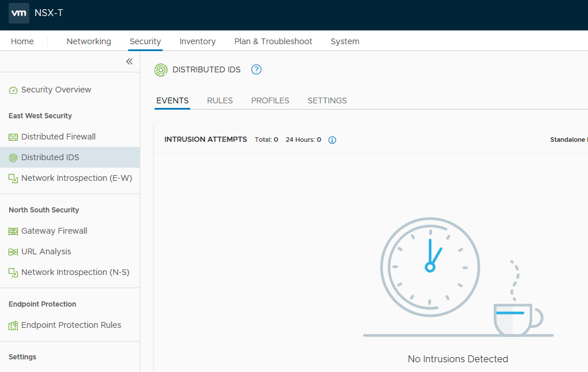Viewport: 588px width, 372px height.
Task: Click the URL Analysis icon
Action: [x=13, y=252]
